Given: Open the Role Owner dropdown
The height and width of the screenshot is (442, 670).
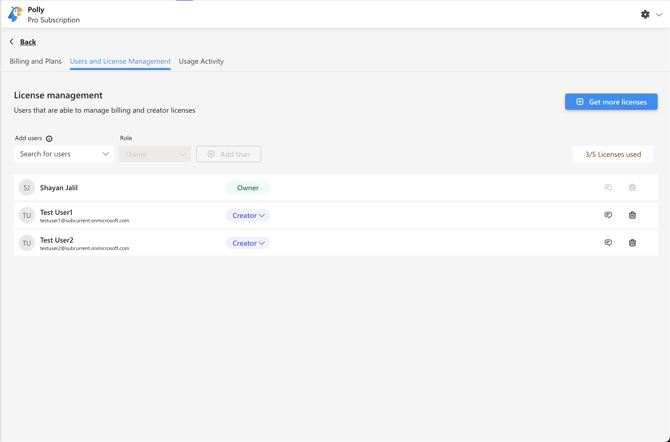Looking at the screenshot, I should click(x=155, y=154).
